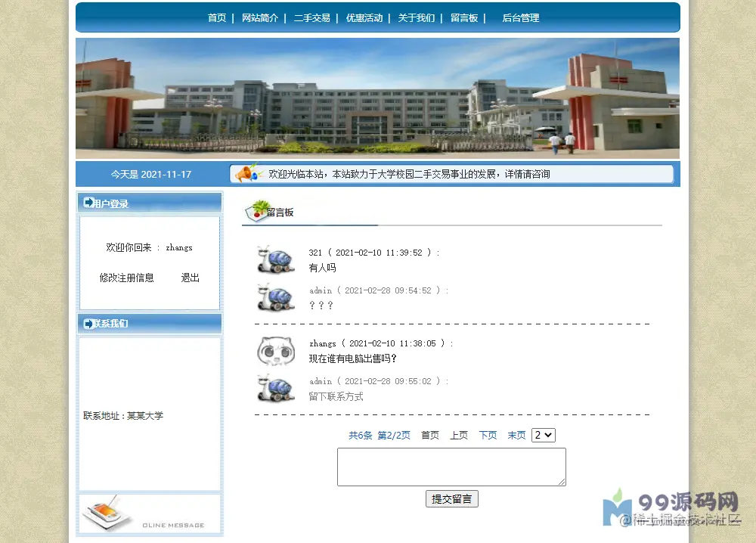Click the admin reply text ？？？
756x543 pixels.
321,306
